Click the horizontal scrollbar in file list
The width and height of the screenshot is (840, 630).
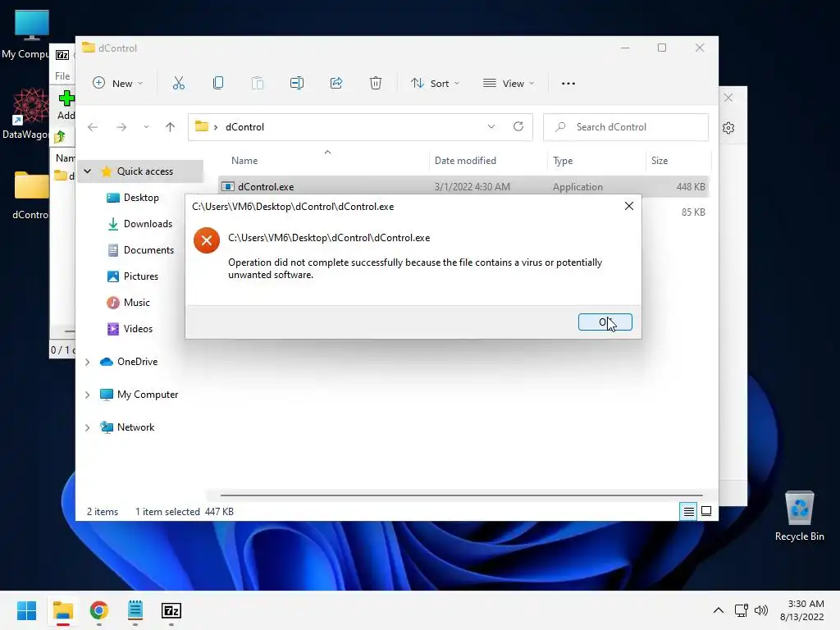(461, 495)
